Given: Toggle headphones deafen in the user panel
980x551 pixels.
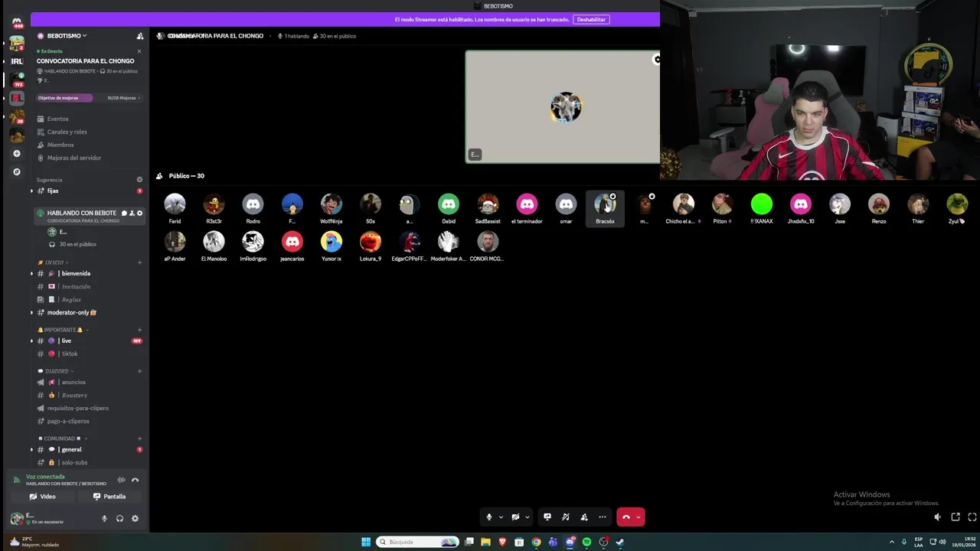Looking at the screenshot, I should pyautogui.click(x=119, y=518).
